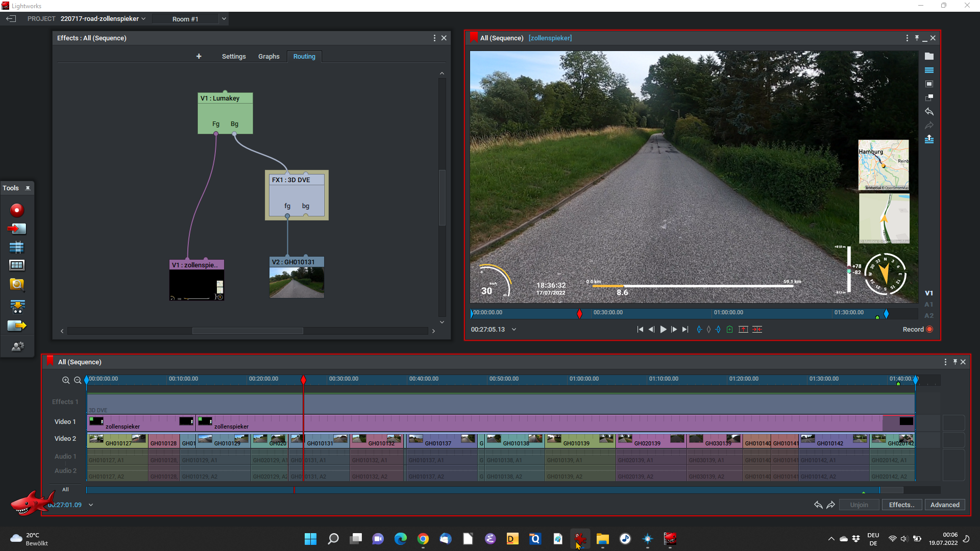Open Effects panel options menu
The width and height of the screenshot is (980, 551).
point(434,38)
